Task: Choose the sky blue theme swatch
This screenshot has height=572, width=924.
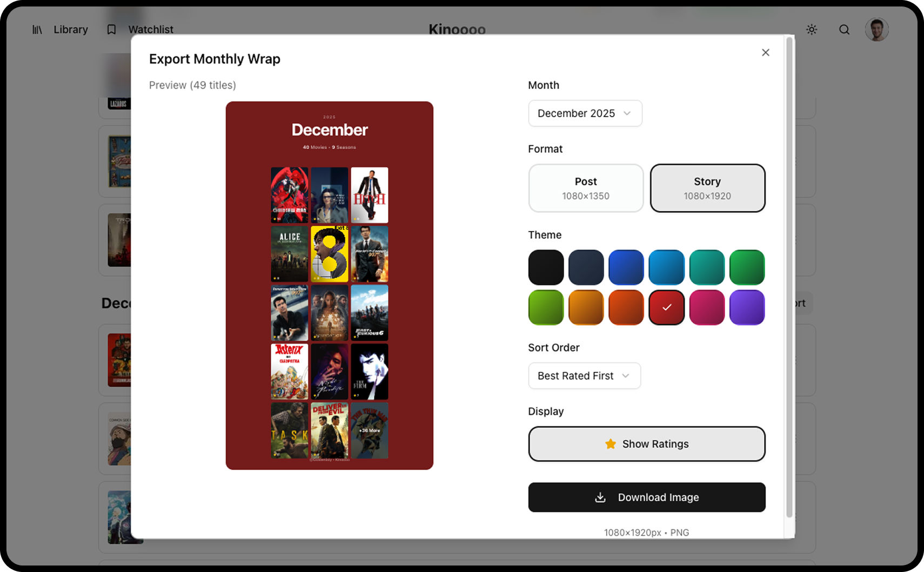Action: (667, 267)
